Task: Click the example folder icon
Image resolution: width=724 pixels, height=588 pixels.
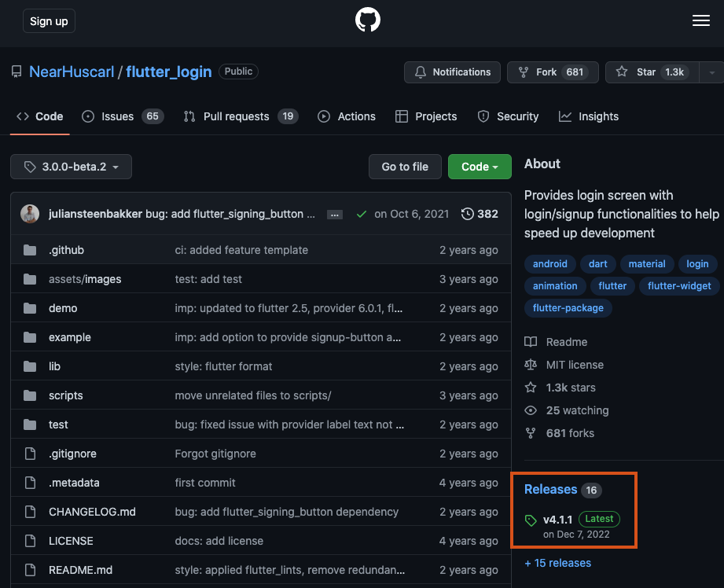Action: 30,337
